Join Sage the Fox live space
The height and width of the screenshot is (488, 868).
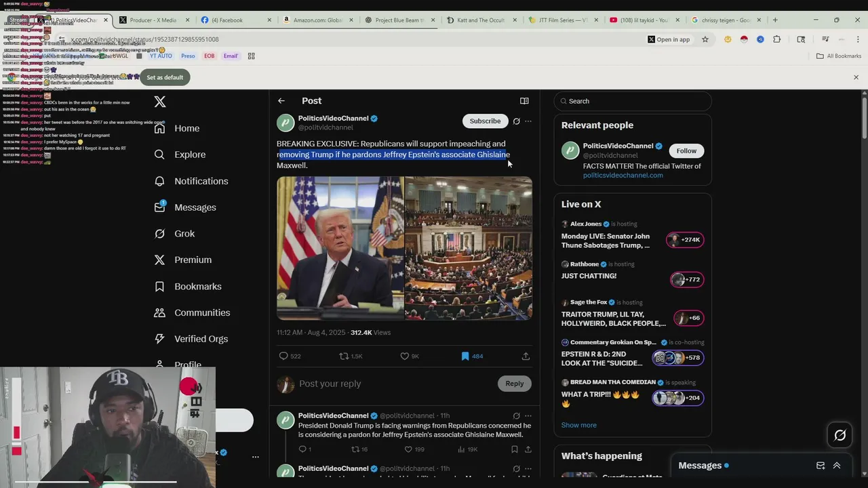688,318
